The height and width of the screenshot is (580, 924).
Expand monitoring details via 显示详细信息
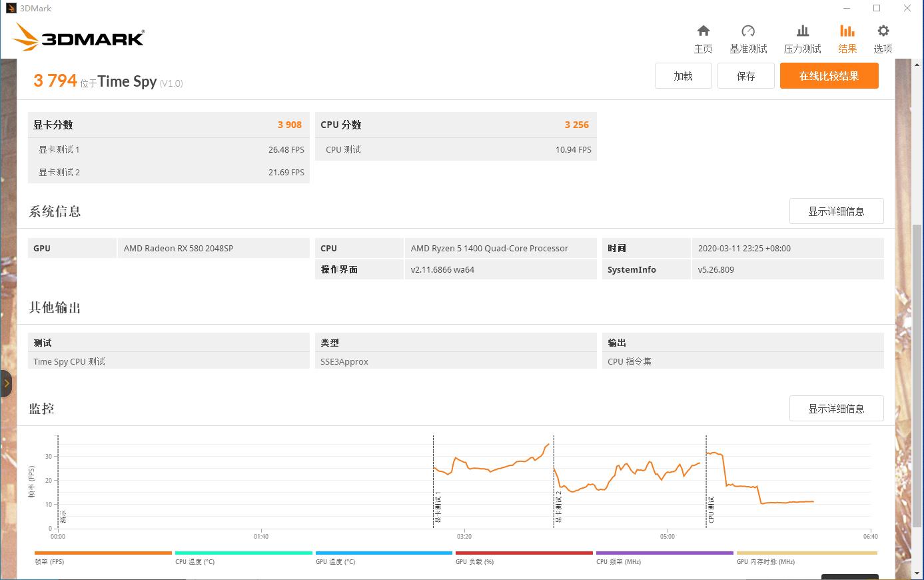(836, 408)
